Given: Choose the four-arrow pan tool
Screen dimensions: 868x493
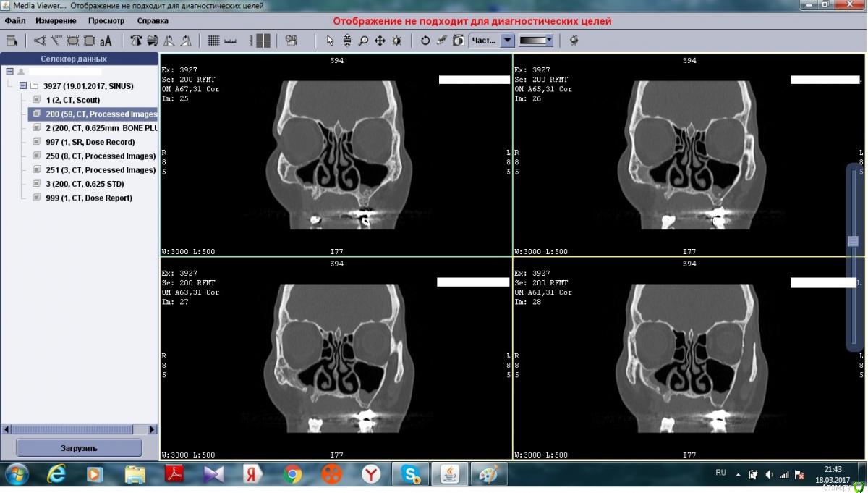Looking at the screenshot, I should click(380, 41).
